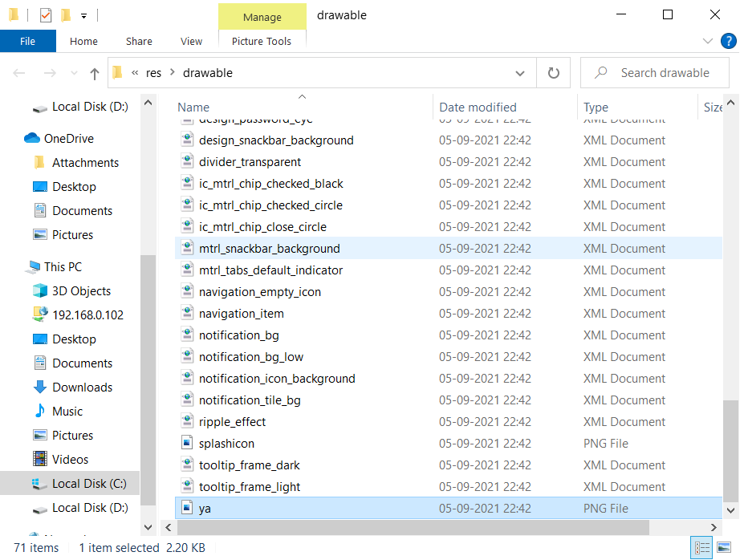Screen dimensions: 740x560
Task: Open the File menu
Action: click(x=27, y=41)
